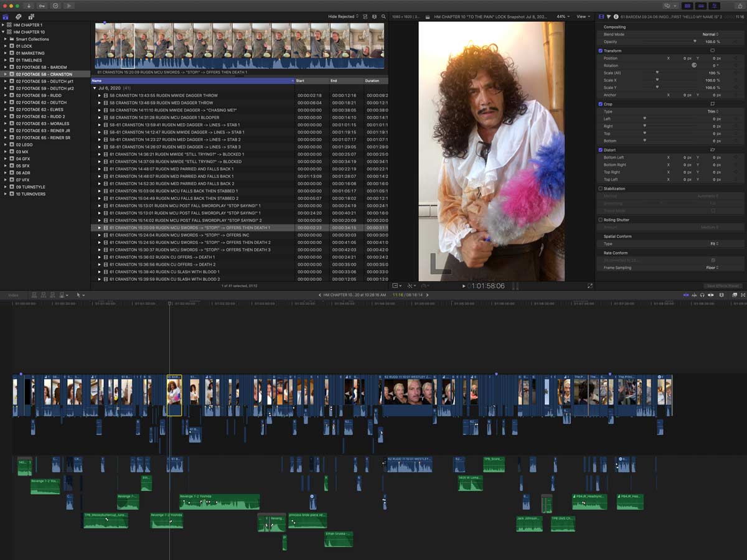The image size is (747, 560).
Task: Enable the Transform checkbox
Action: pyautogui.click(x=601, y=51)
